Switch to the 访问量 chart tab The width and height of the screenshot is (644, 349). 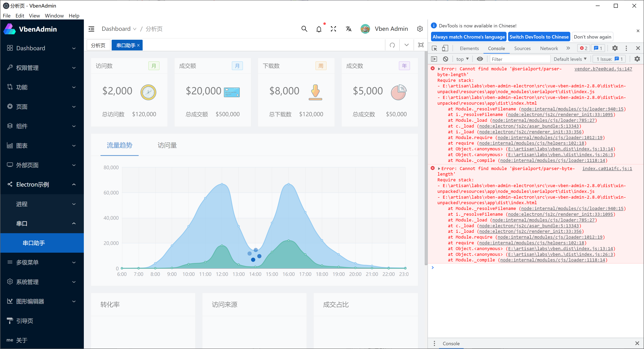167,145
